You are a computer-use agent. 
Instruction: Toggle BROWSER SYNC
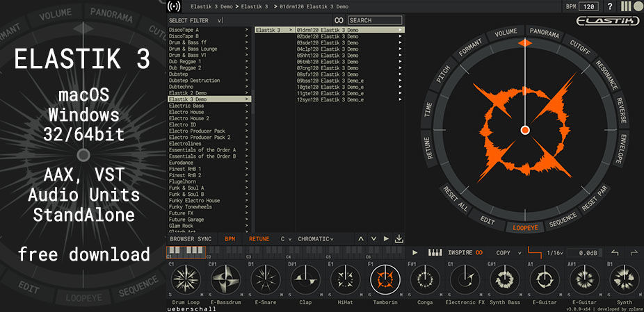(x=191, y=239)
